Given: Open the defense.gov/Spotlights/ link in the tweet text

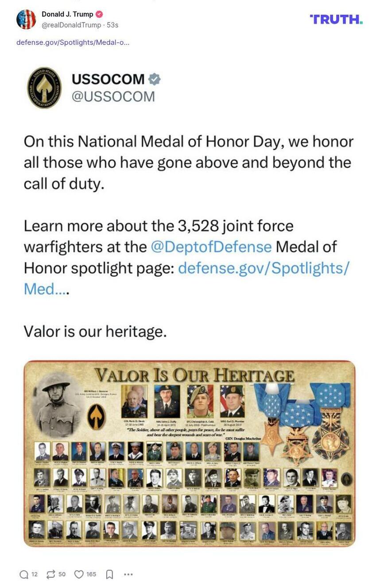Looking at the screenshot, I should click(263, 268).
